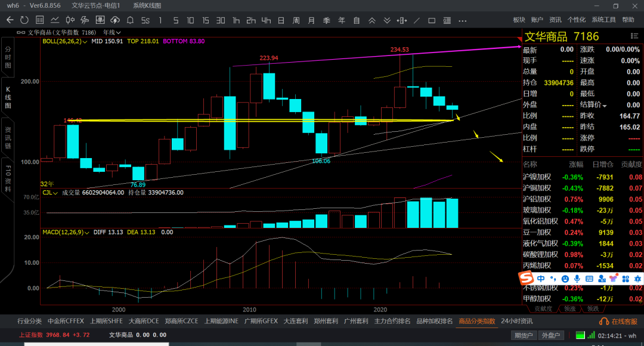This screenshot has height=346, width=644.
Task: Go back with the left arrow icon
Action: click(x=10, y=20)
